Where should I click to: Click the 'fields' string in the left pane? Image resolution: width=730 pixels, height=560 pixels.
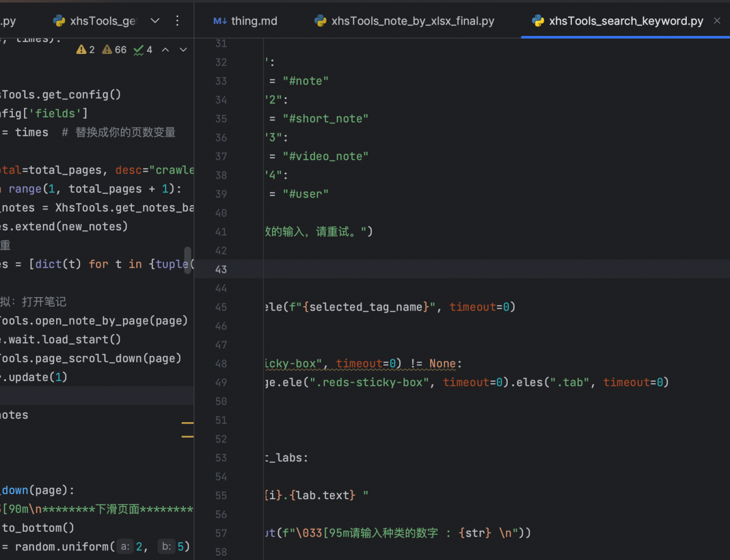click(55, 114)
